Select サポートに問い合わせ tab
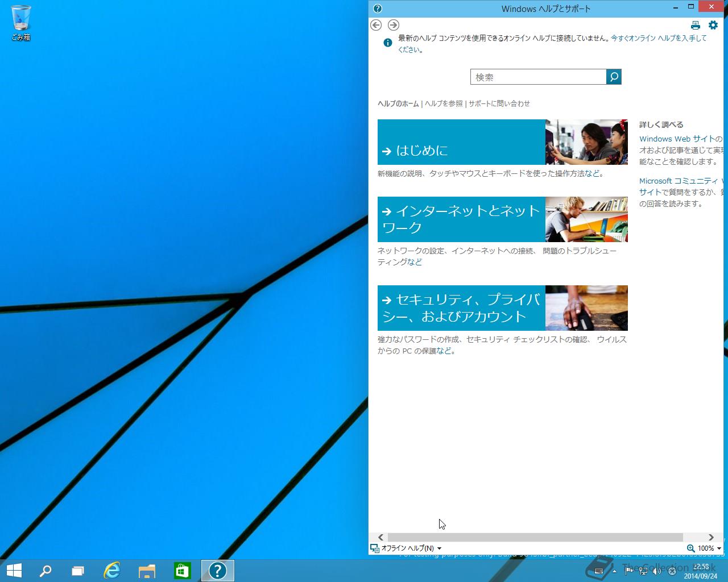The height and width of the screenshot is (582, 728). coord(499,103)
